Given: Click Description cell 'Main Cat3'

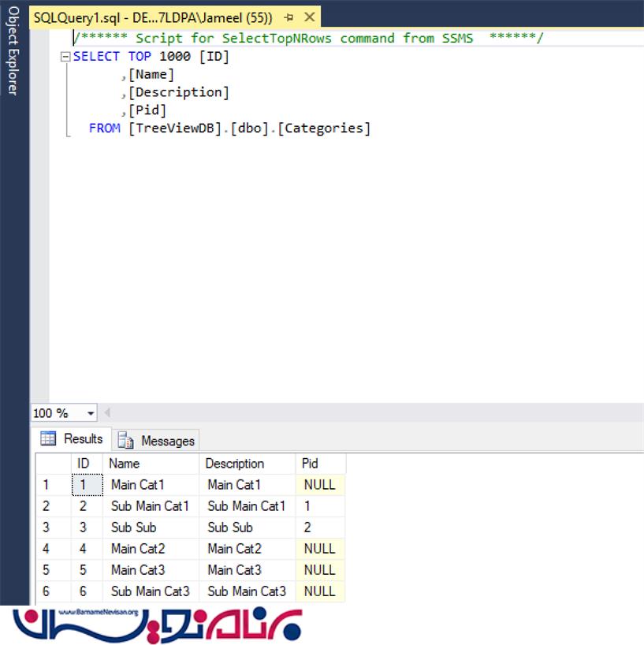Looking at the screenshot, I should coord(248,571).
